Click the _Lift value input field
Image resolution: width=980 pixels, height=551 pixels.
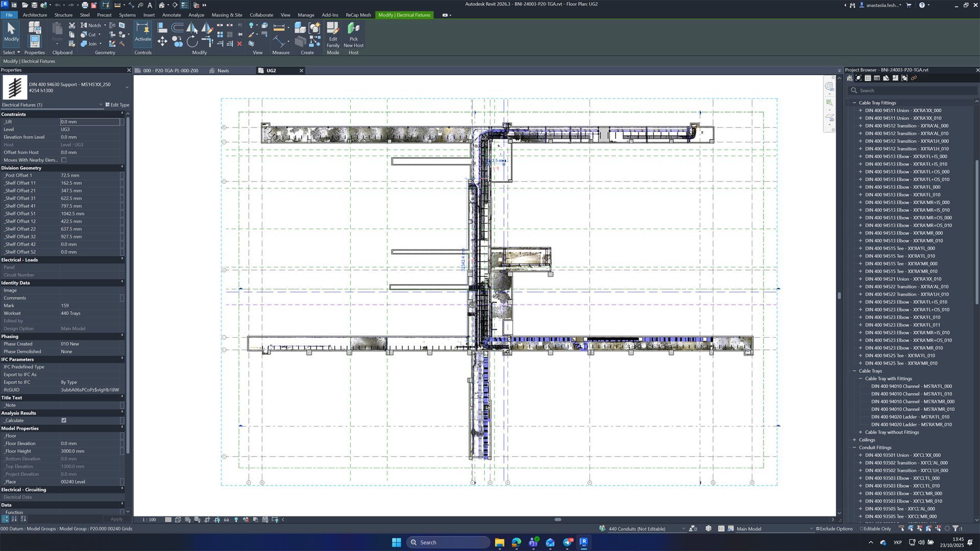pyautogui.click(x=89, y=122)
